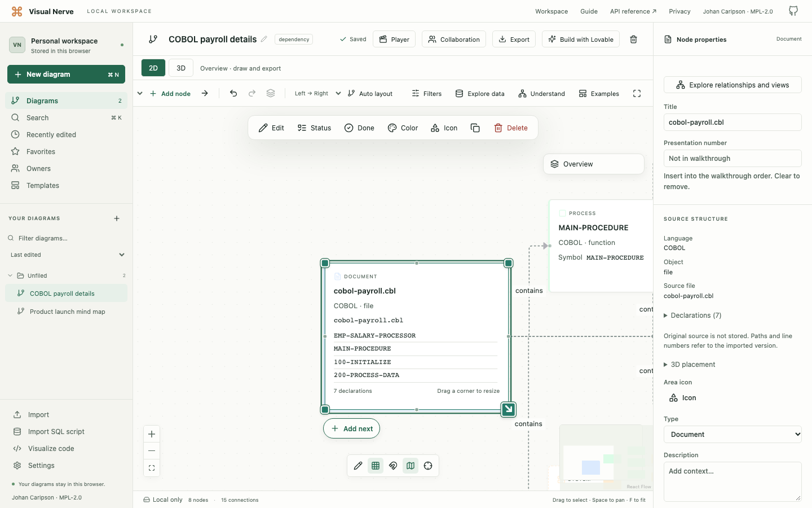The width and height of the screenshot is (812, 508).
Task: Click the fit view icon below zoom controls
Action: [152, 468]
